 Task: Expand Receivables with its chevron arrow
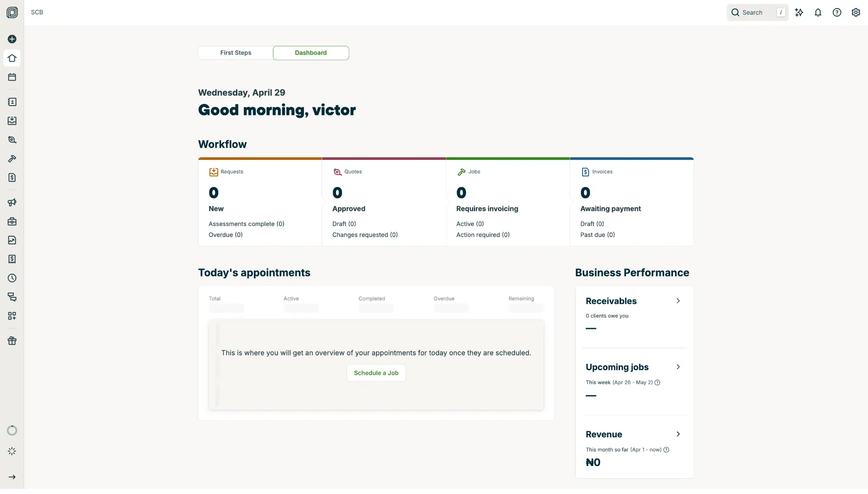point(678,301)
